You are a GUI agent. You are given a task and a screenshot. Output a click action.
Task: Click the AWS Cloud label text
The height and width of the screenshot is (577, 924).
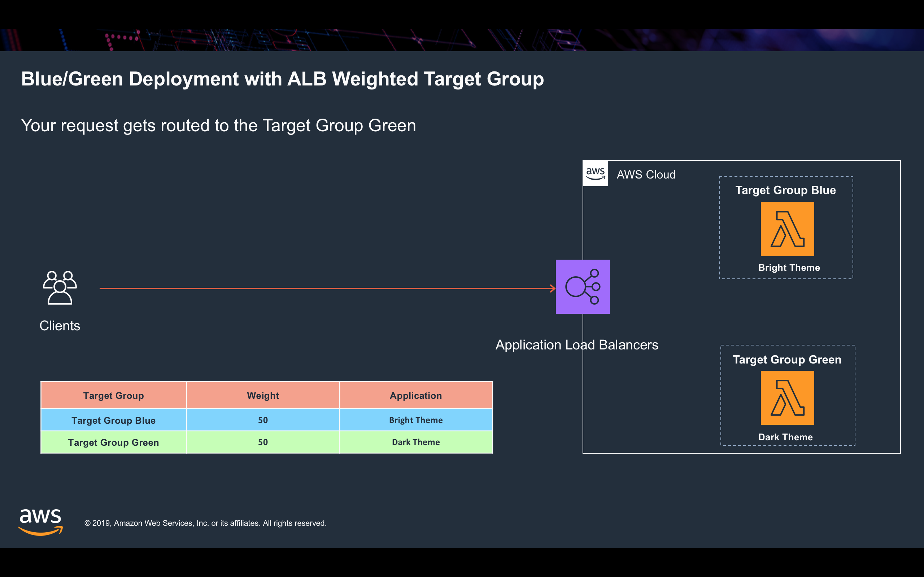pos(646,175)
